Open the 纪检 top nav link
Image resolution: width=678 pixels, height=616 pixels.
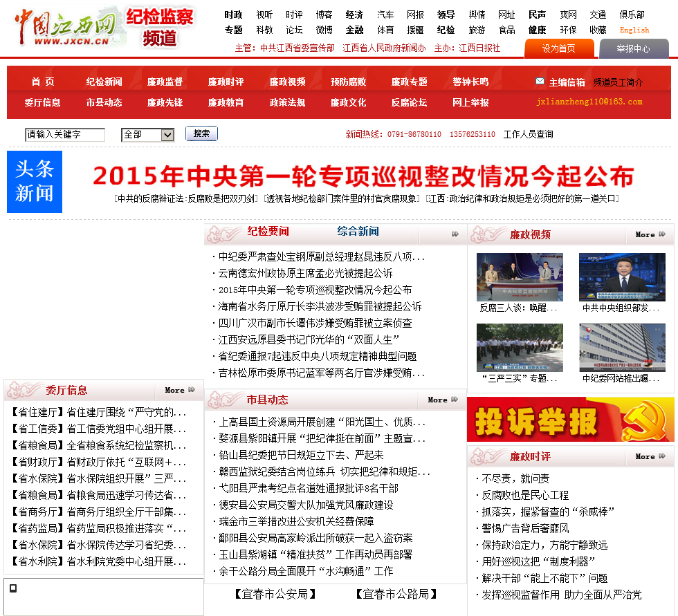[446, 30]
